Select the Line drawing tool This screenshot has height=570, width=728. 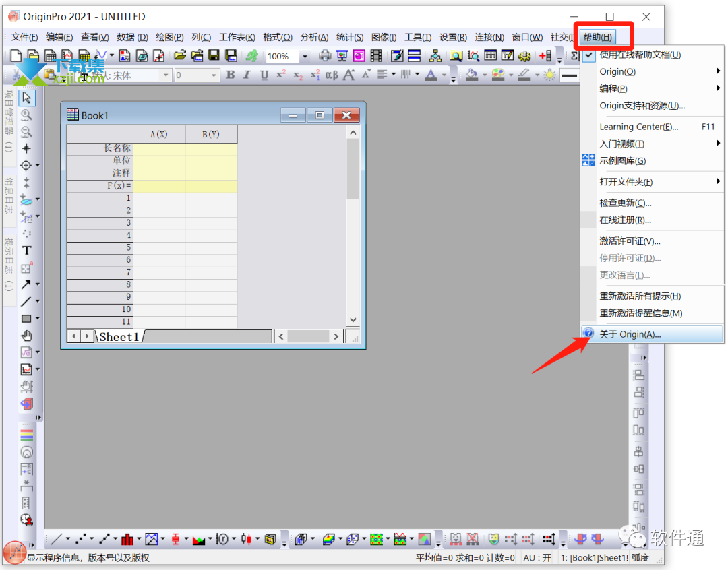point(26,301)
